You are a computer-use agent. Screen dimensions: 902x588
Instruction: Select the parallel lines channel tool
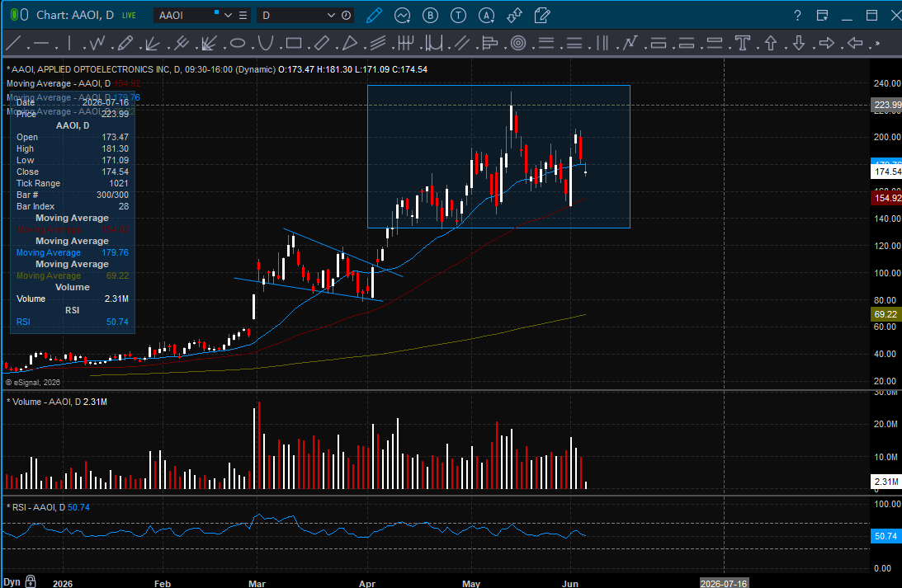(x=461, y=43)
